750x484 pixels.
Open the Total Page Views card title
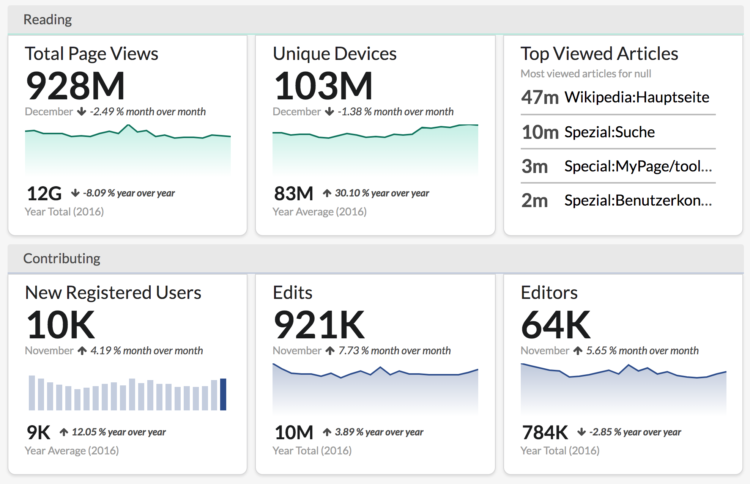tap(91, 54)
